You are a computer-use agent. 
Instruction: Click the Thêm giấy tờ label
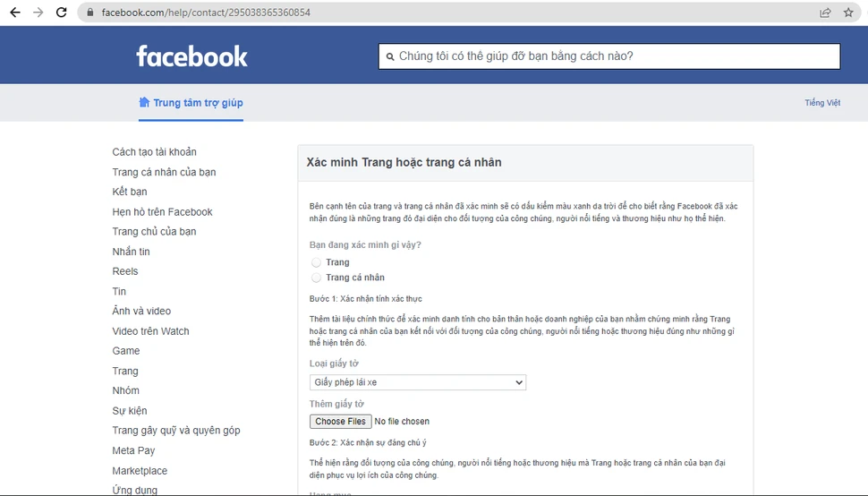336,404
